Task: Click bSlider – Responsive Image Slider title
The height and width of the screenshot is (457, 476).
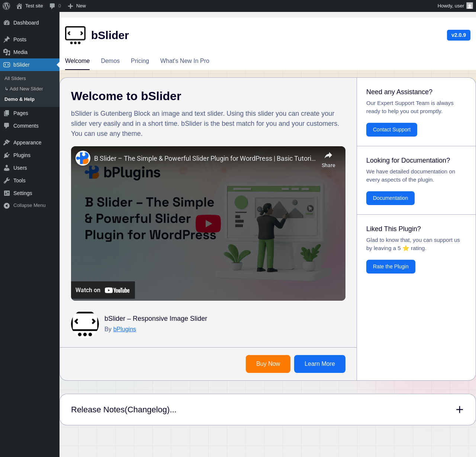Action: pyautogui.click(x=156, y=319)
